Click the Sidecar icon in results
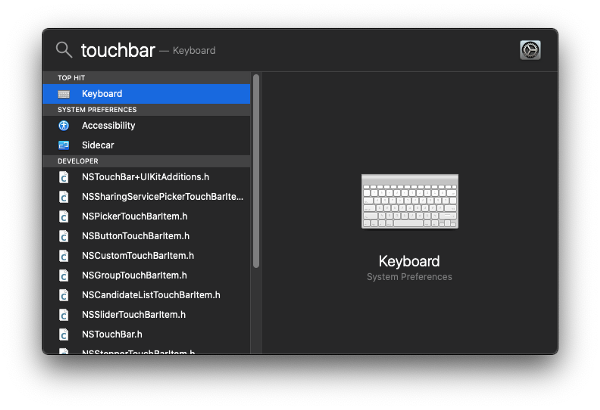Screen dimensions: 600x410 [x=64, y=145]
